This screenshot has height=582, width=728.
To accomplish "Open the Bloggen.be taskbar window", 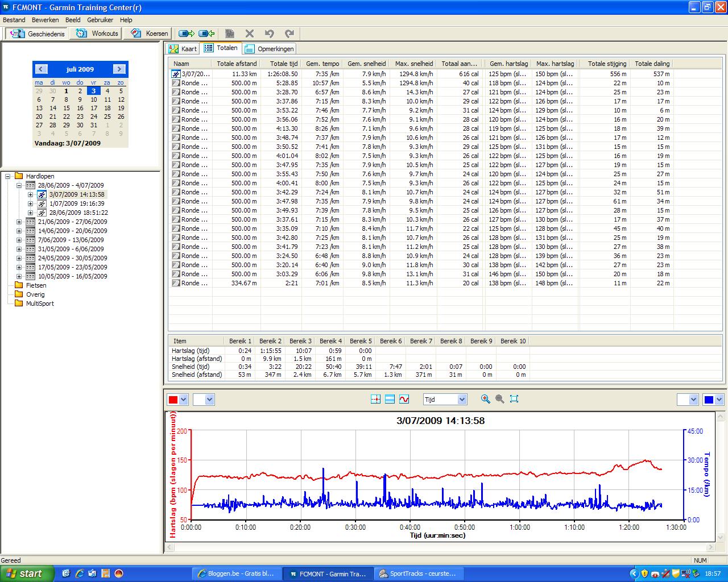I will [x=237, y=573].
